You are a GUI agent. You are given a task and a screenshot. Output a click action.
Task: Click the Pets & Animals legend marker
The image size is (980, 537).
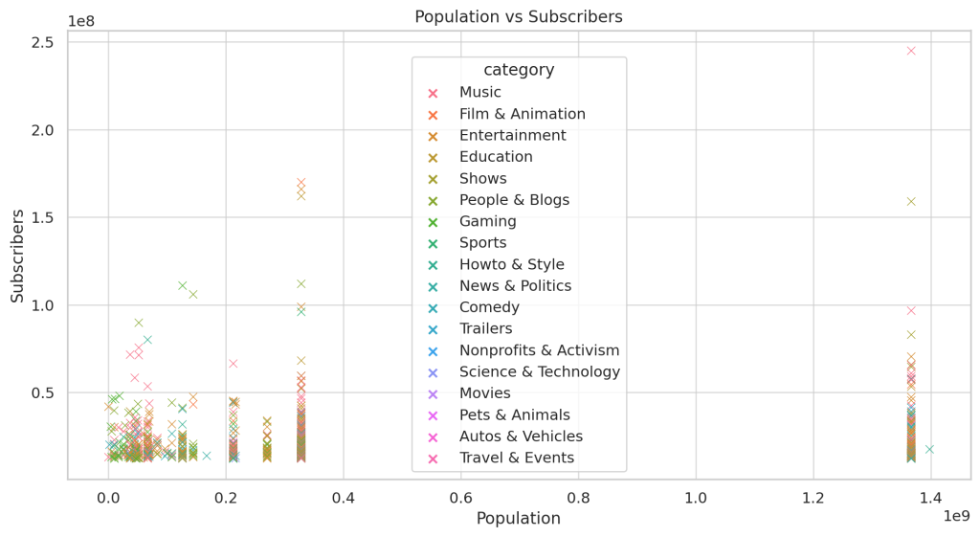[433, 415]
